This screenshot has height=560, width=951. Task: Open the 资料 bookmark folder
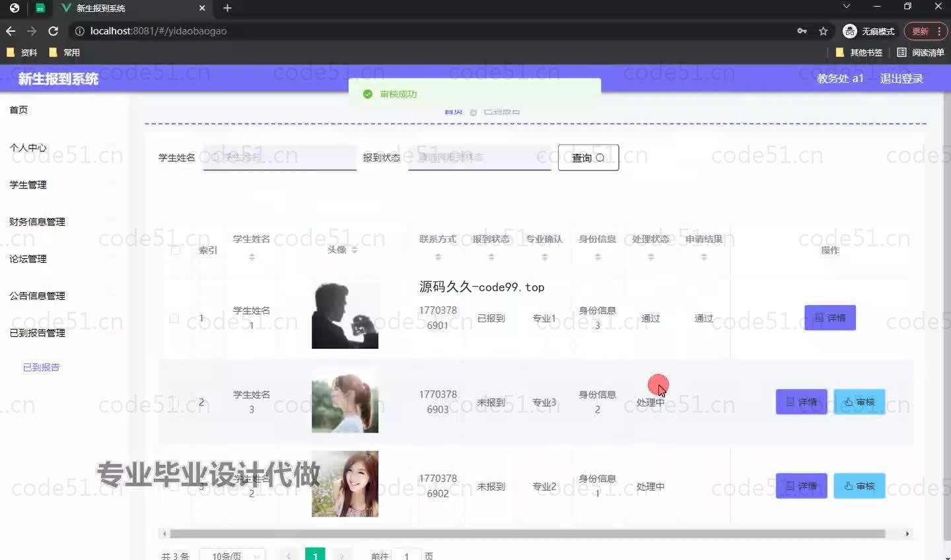click(x=22, y=52)
